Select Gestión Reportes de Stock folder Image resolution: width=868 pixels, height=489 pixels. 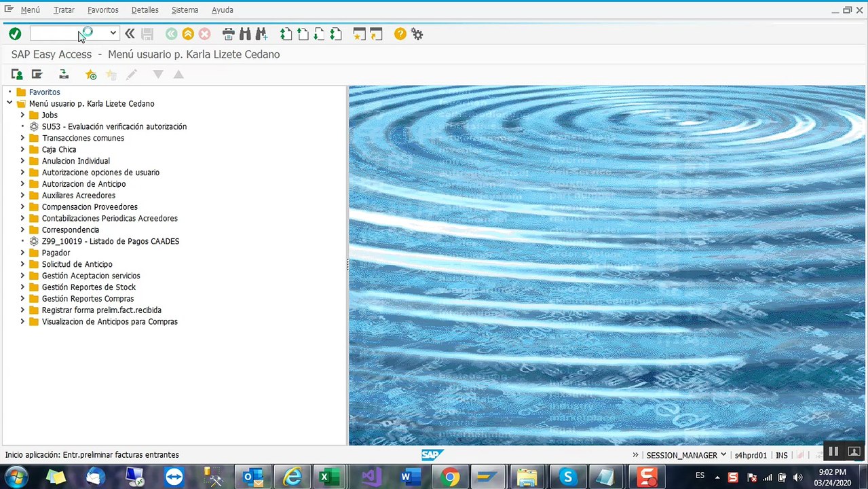coord(89,287)
